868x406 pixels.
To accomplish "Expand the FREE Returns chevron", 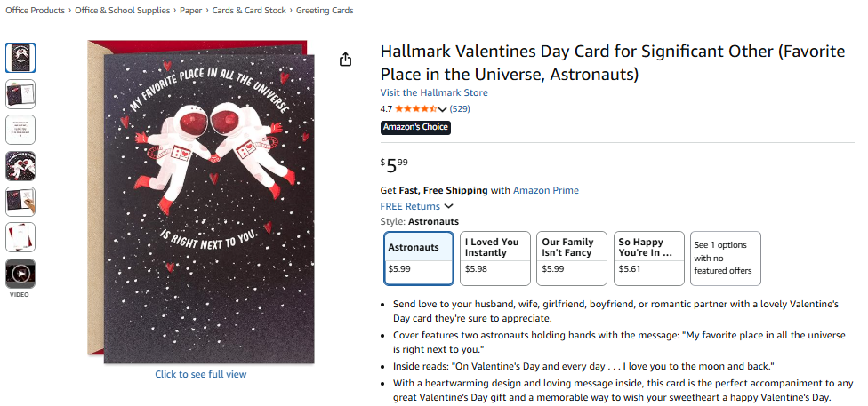I will click(448, 206).
